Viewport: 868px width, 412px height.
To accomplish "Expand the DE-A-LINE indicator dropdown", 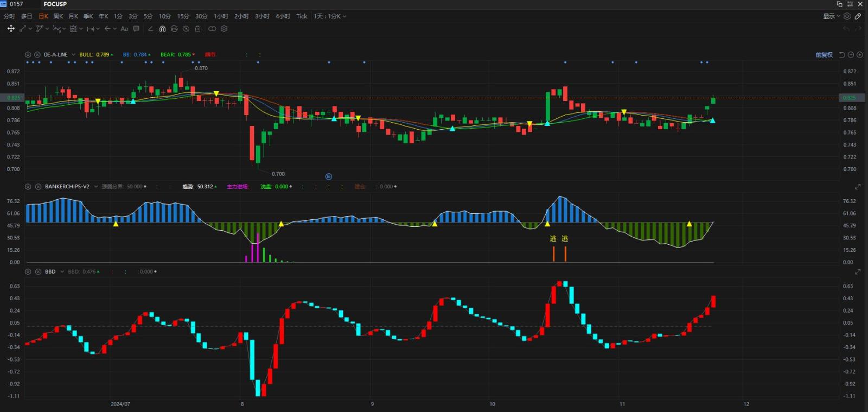I will [73, 55].
